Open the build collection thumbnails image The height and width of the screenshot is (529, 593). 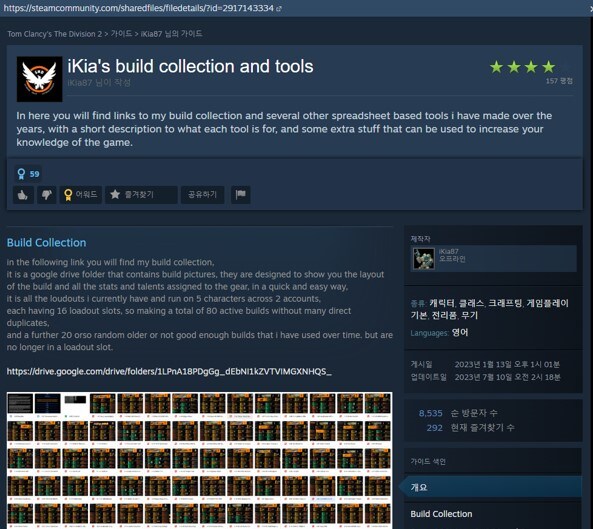pyautogui.click(x=199, y=460)
